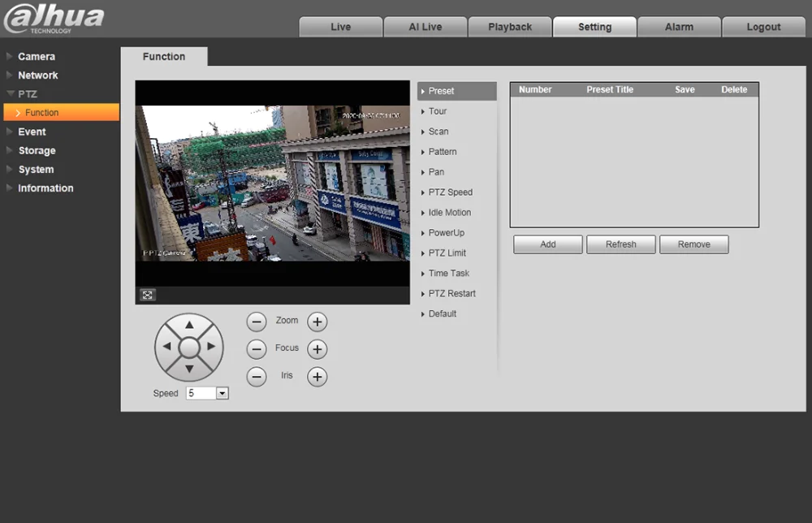Pan camera with right arrow

coord(211,347)
